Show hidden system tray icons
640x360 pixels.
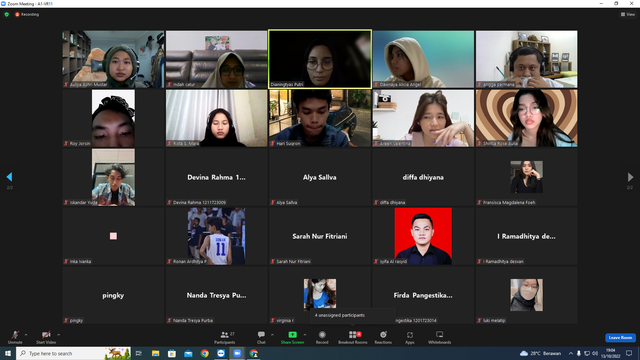(571, 353)
